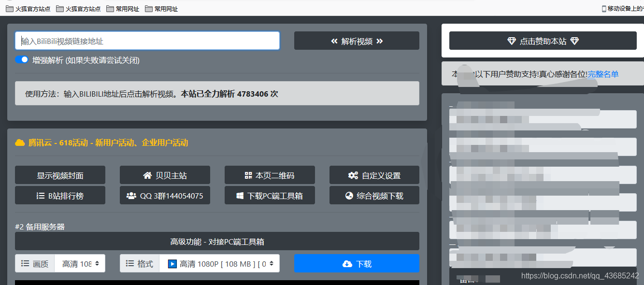Click the BiliBili video link input field
Image resolution: width=644 pixels, height=285 pixels.
pyautogui.click(x=147, y=41)
